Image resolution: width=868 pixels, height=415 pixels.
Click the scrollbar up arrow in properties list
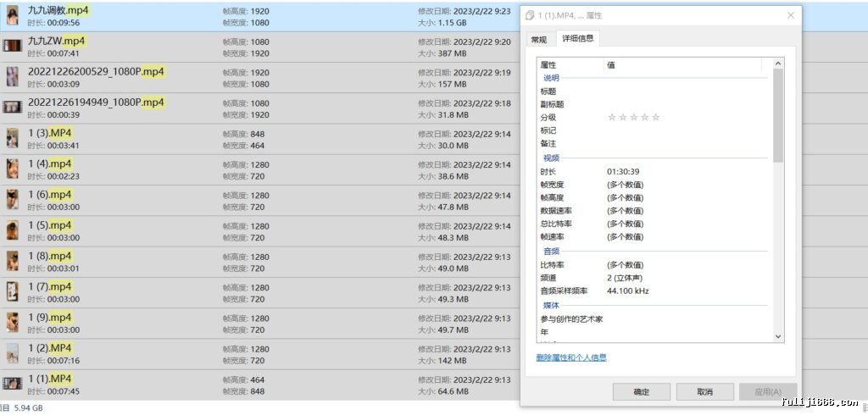pos(778,64)
